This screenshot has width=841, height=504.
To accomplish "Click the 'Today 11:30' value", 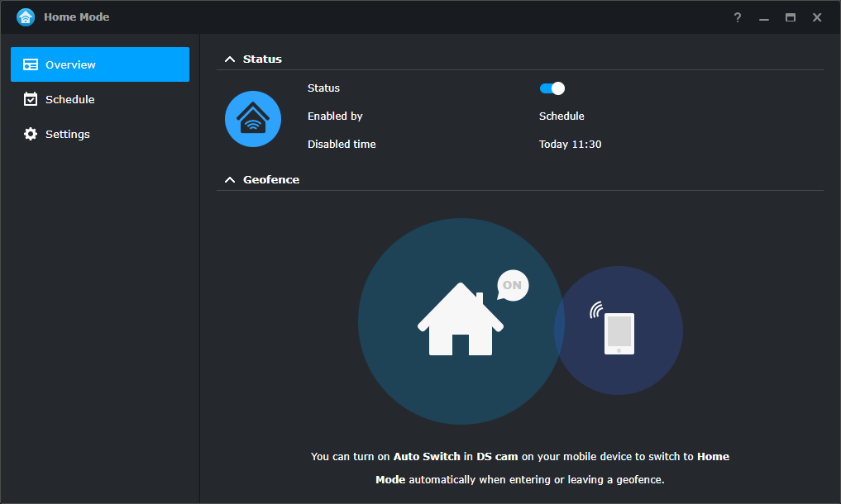I will [x=570, y=145].
